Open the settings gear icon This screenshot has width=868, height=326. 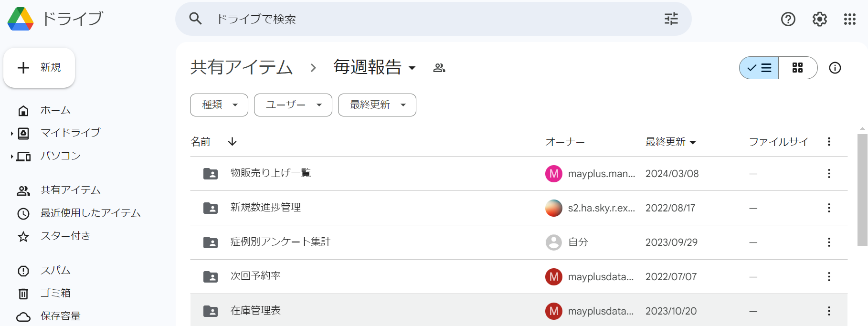(x=819, y=19)
